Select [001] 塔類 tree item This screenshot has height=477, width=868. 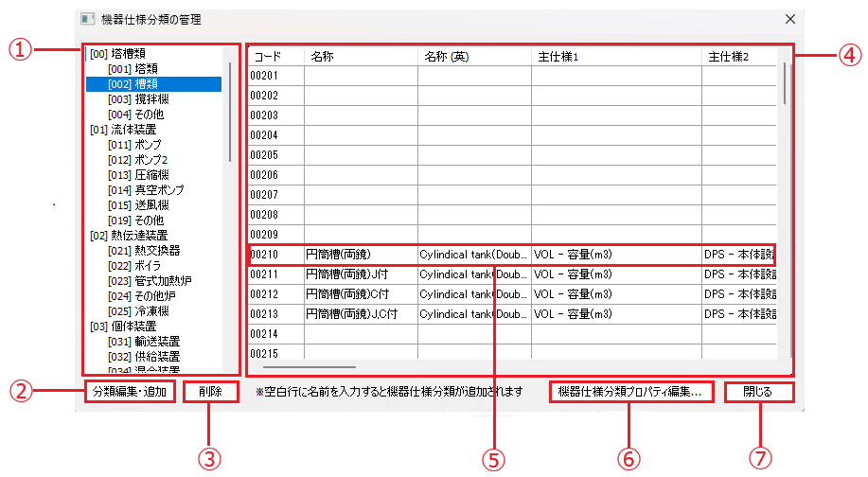[x=133, y=69]
